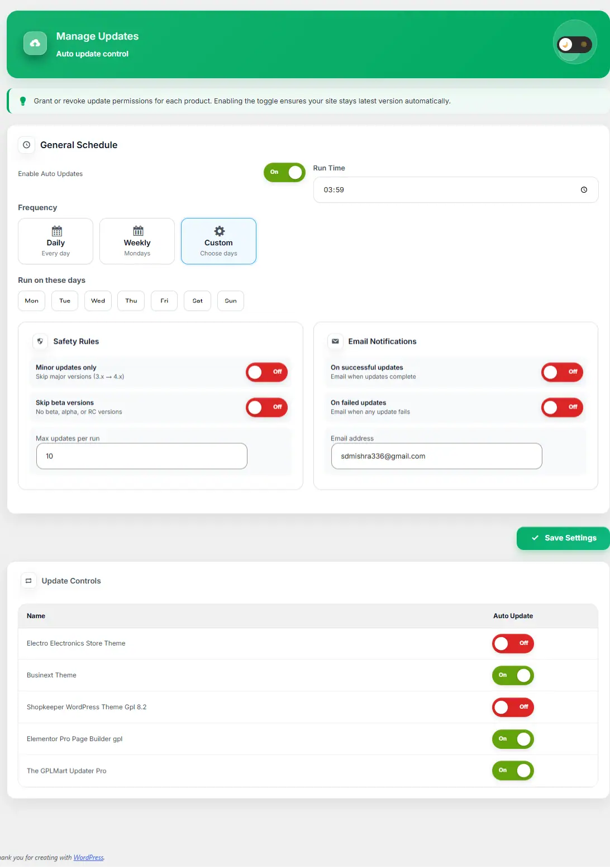Click the Elementor Pro Page Builder gpl name

(74, 739)
